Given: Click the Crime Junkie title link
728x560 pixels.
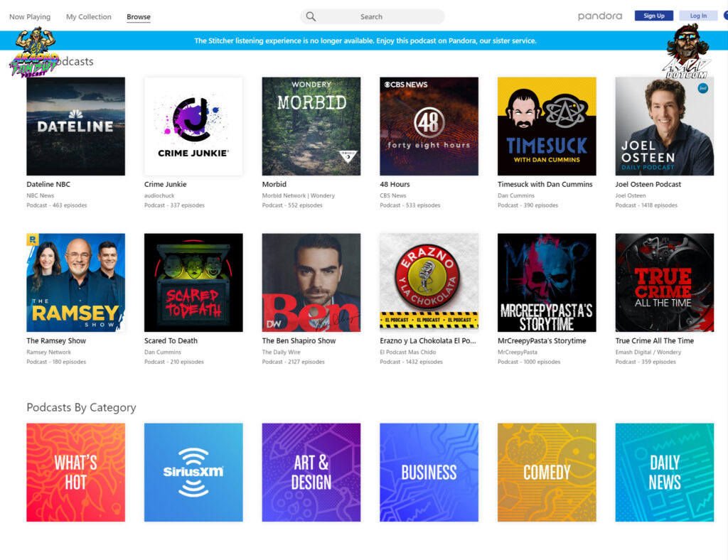Looking at the screenshot, I should click(165, 184).
